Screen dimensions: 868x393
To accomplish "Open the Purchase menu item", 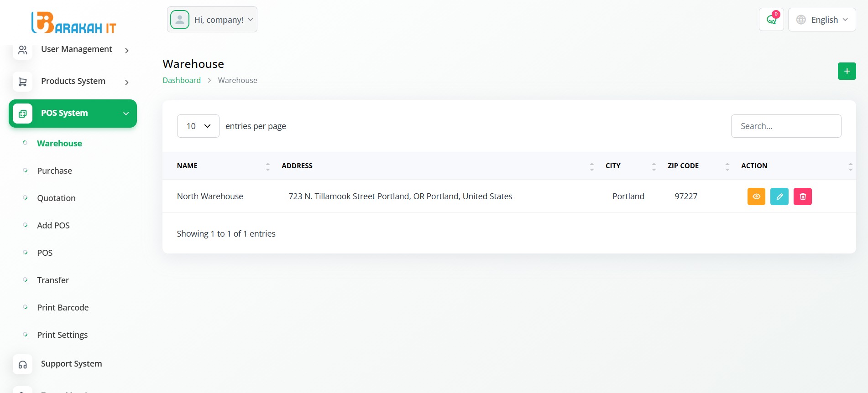I will tap(54, 171).
